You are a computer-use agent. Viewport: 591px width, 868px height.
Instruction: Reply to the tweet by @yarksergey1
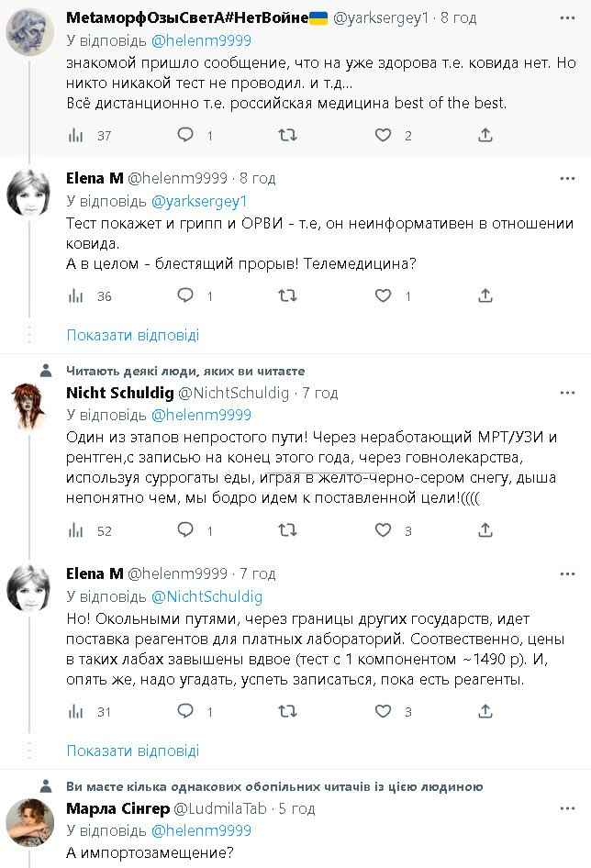[185, 136]
